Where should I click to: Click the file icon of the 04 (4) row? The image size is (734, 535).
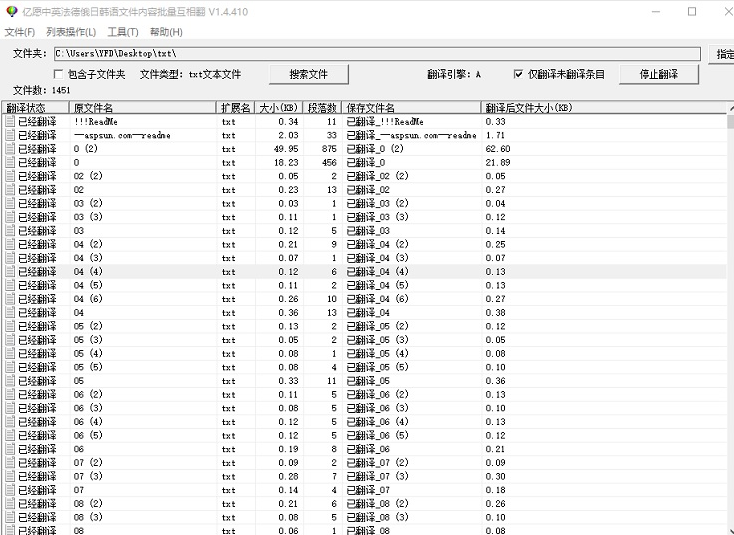[10, 271]
